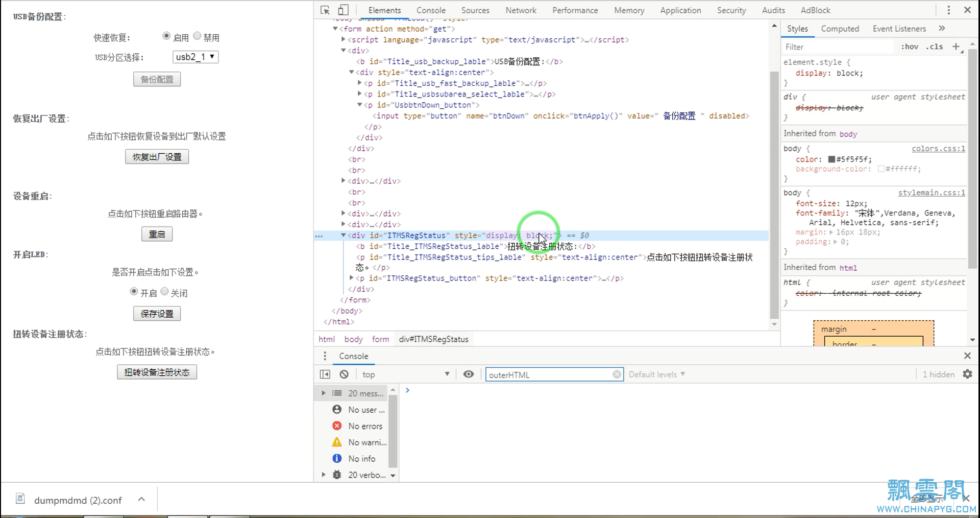Open the Console drawer menu
Viewport: 980px width, 518px height.
(x=325, y=356)
